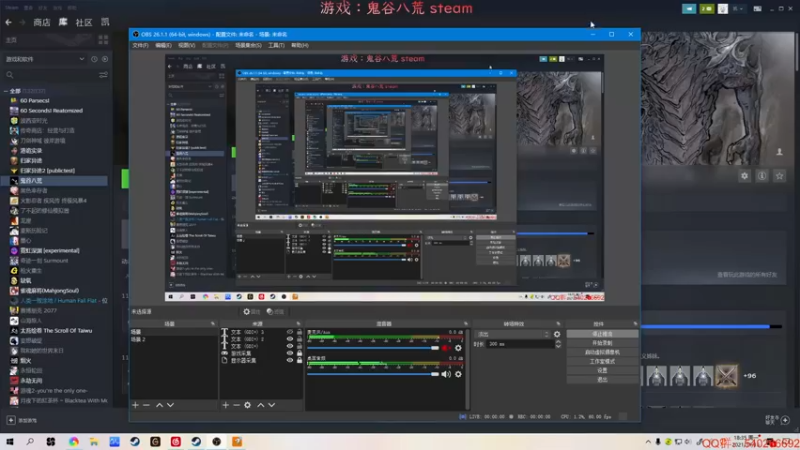
Task: Move the source down in the Sources panel
Action: point(271,405)
